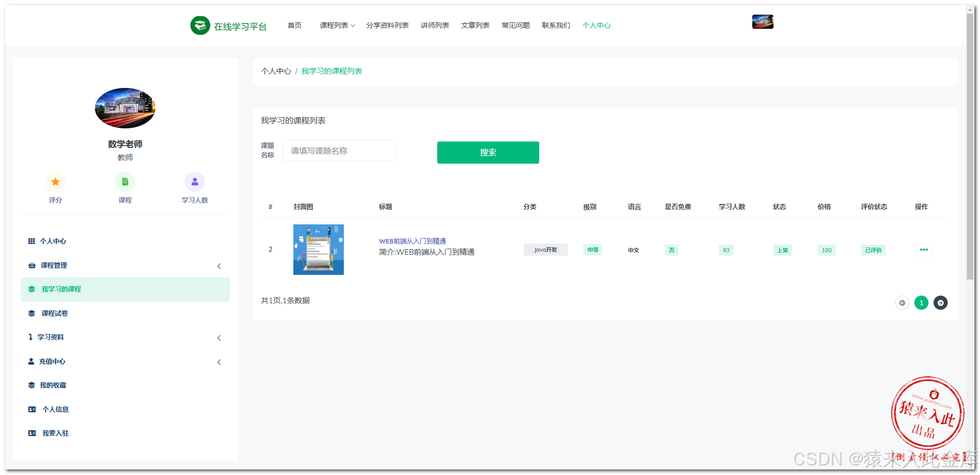980x475 pixels.
Task: Click the star 评分 icon above the sidebar
Action: (x=56, y=181)
